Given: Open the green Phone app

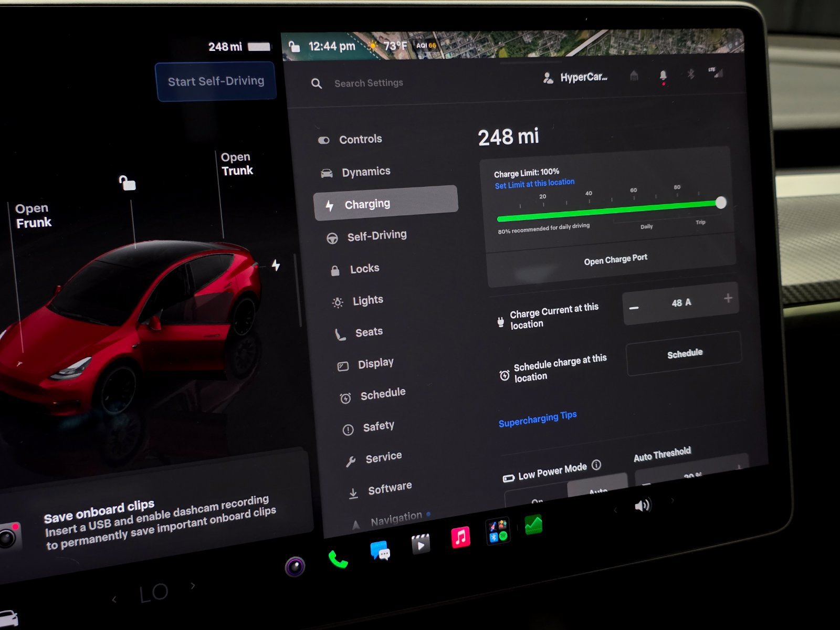Looking at the screenshot, I should pos(338,560).
